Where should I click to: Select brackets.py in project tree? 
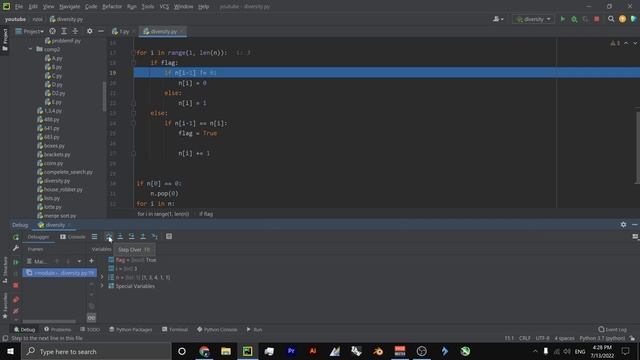[53, 154]
